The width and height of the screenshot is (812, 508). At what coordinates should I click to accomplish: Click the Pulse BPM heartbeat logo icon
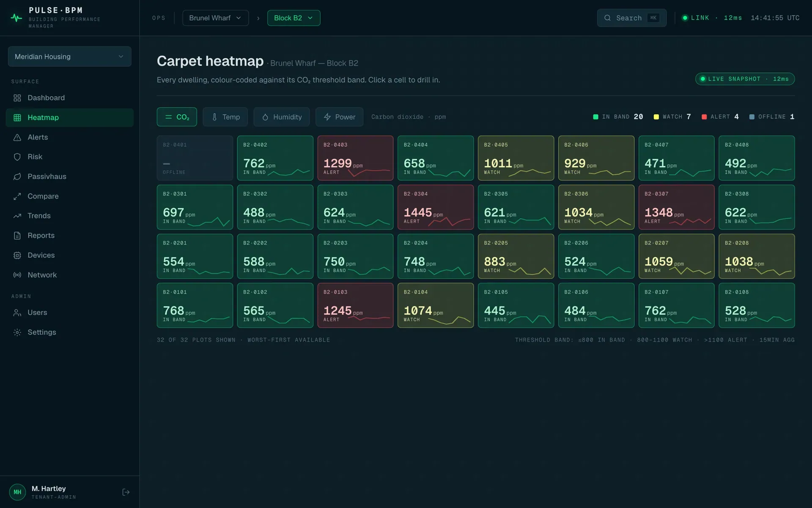tap(16, 18)
